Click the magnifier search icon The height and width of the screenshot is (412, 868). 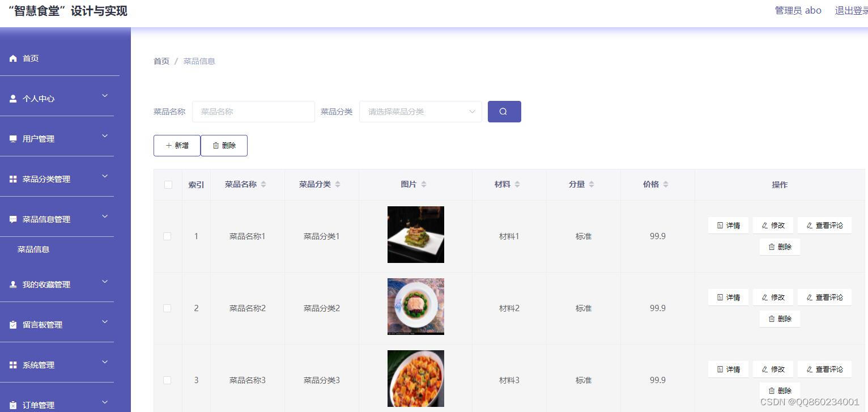coord(504,111)
